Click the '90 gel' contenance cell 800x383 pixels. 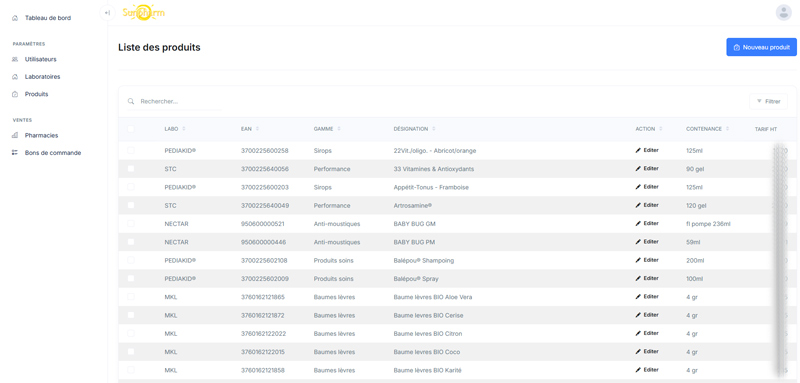point(695,169)
